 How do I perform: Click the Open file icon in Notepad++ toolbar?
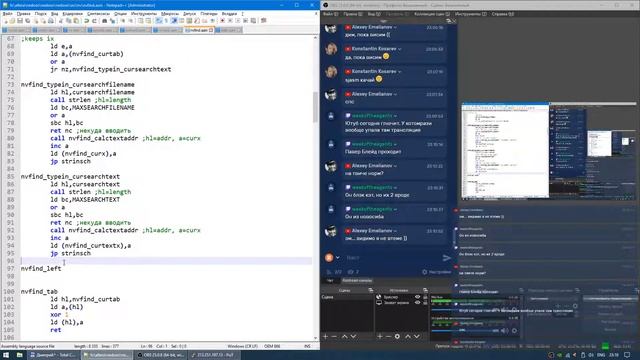pos(12,21)
